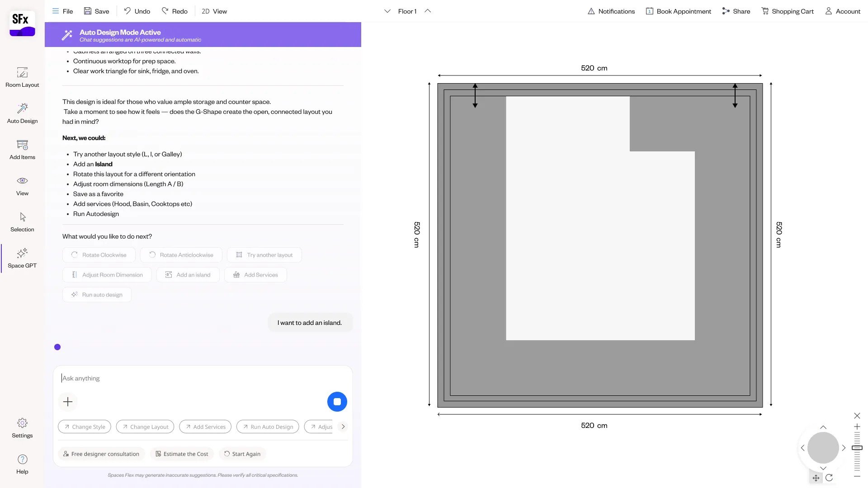Image resolution: width=868 pixels, height=488 pixels.
Task: Open the Help icon
Action: [x=22, y=459]
